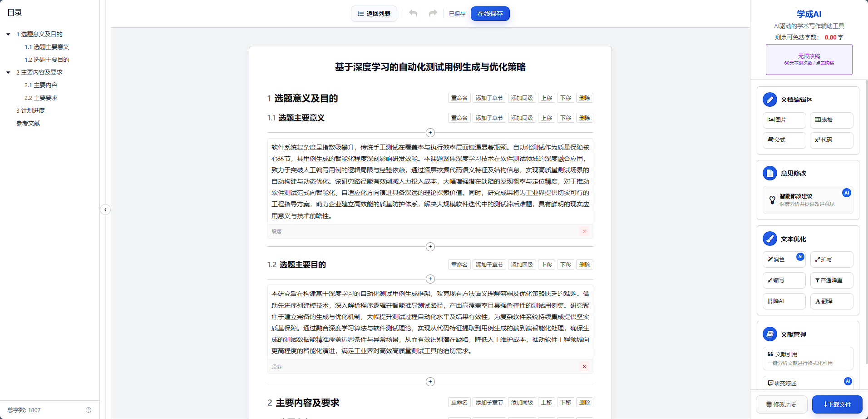Add block with plus below second paragraph
The width and height of the screenshot is (868, 419).
tap(430, 382)
